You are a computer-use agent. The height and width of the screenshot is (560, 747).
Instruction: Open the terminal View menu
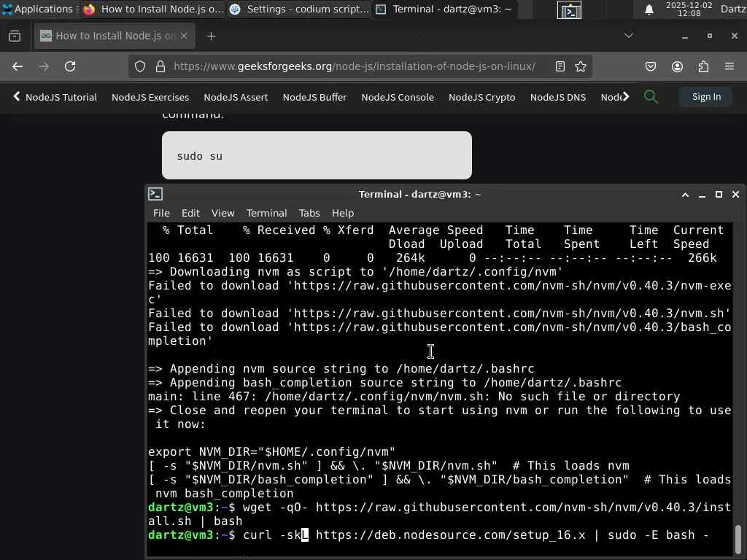tap(222, 213)
